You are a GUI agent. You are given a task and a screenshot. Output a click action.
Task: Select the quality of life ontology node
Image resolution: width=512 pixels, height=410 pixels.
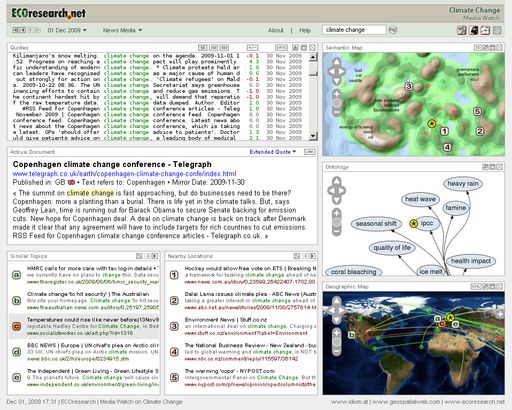point(392,248)
